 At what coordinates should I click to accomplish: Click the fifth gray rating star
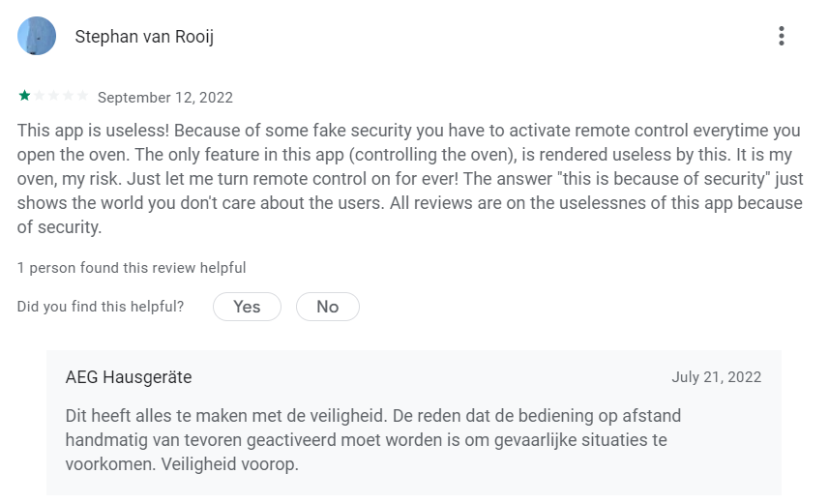(82, 96)
